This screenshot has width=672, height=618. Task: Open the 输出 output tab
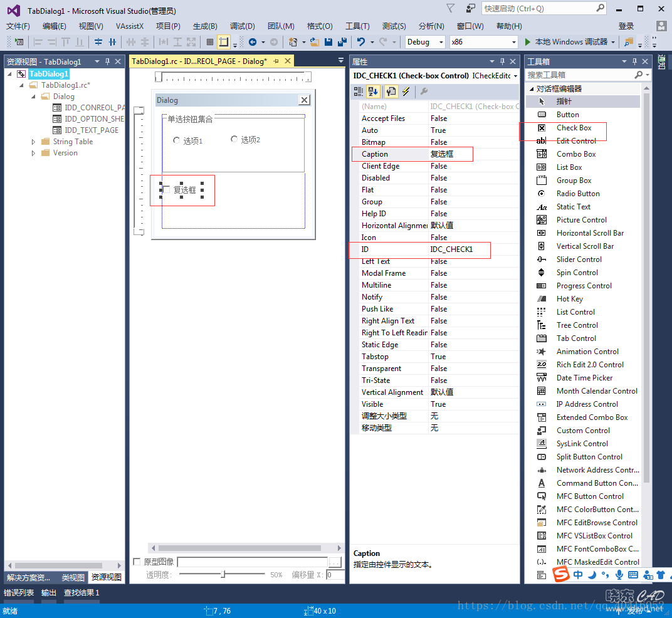(49, 593)
